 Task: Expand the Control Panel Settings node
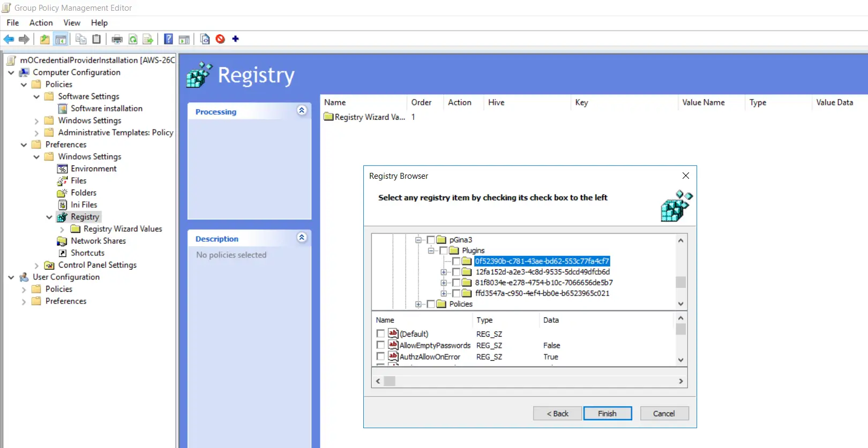[36, 265]
